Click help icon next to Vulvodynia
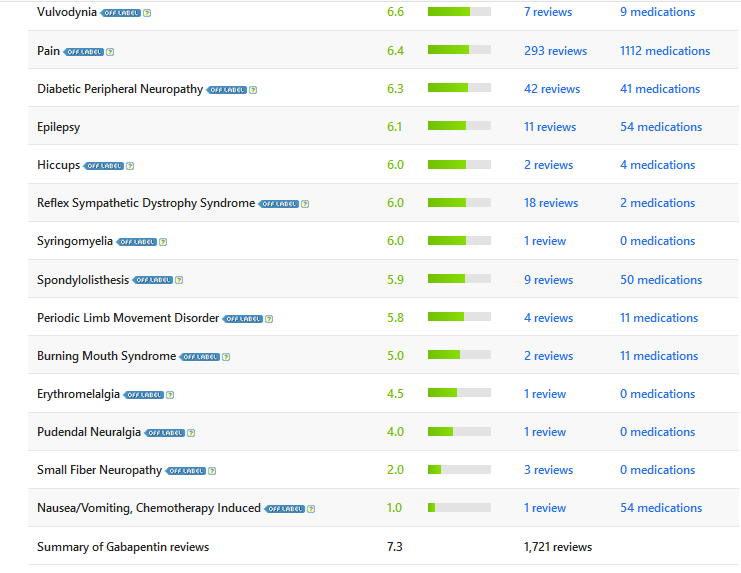 click(x=147, y=13)
